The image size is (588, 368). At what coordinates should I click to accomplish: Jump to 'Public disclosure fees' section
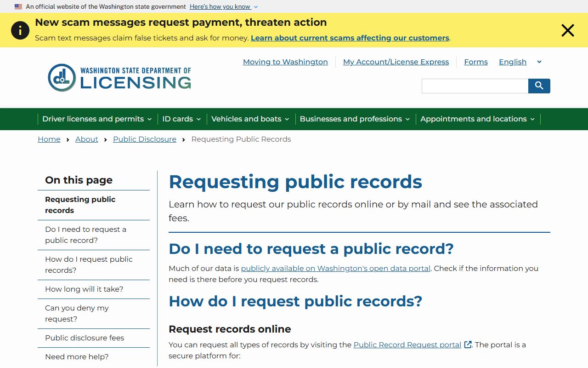click(x=94, y=338)
